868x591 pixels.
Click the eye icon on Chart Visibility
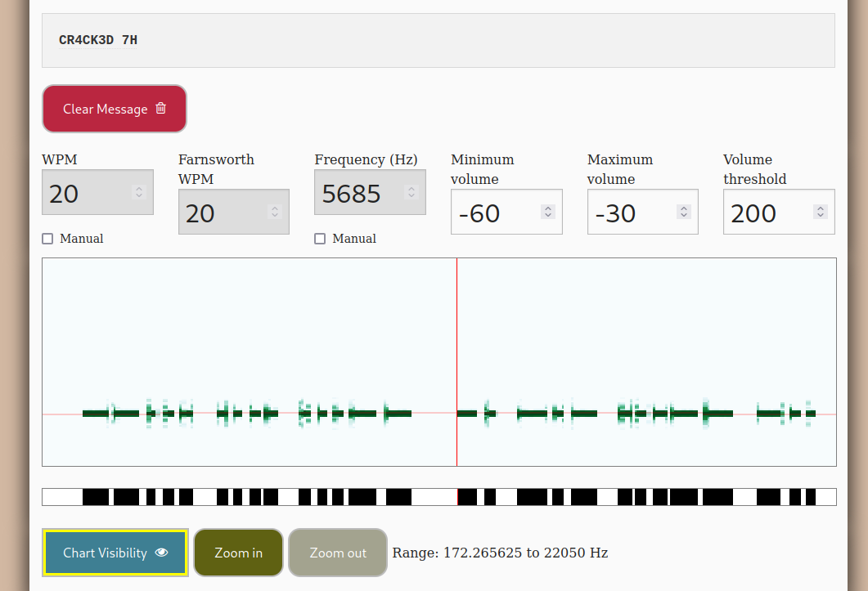click(x=162, y=553)
